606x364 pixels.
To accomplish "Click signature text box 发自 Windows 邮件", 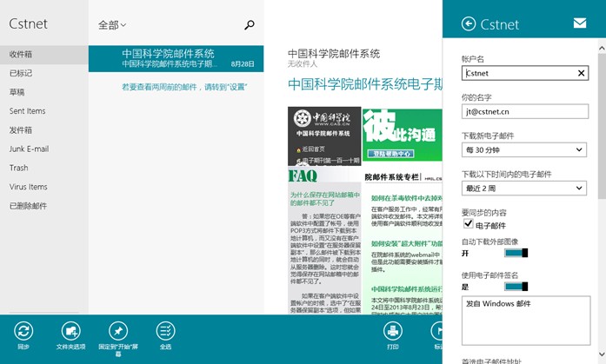I will pos(526,321).
